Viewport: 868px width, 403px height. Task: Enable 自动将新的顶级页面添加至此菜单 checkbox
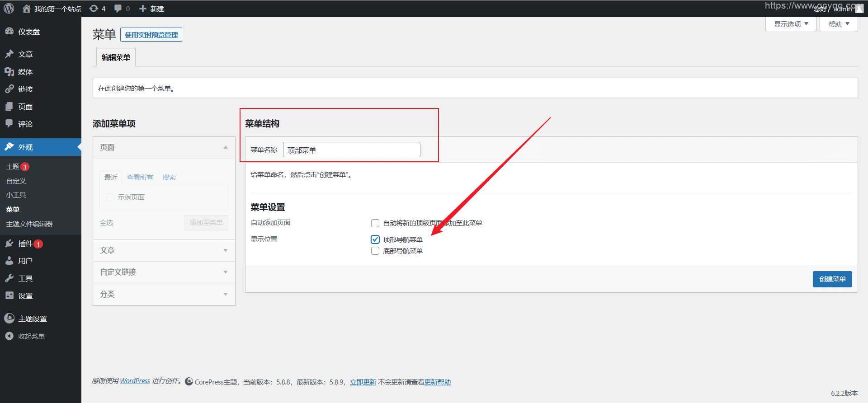pos(375,223)
